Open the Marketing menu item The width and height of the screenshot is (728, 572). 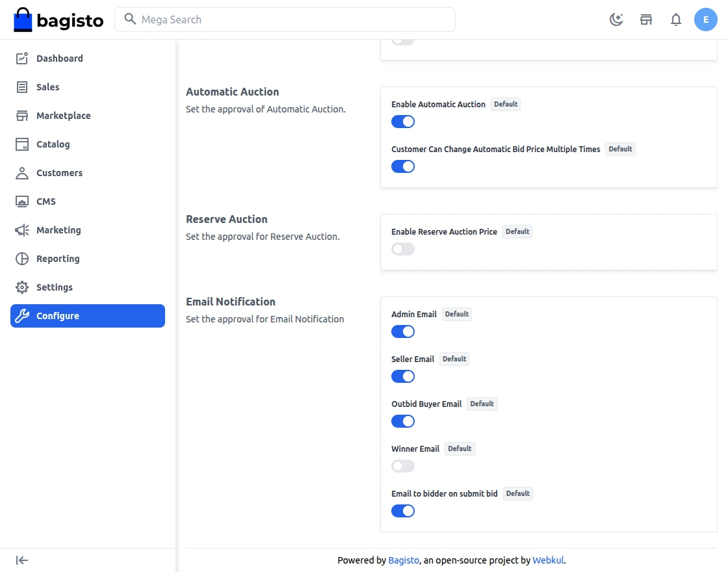click(87, 230)
